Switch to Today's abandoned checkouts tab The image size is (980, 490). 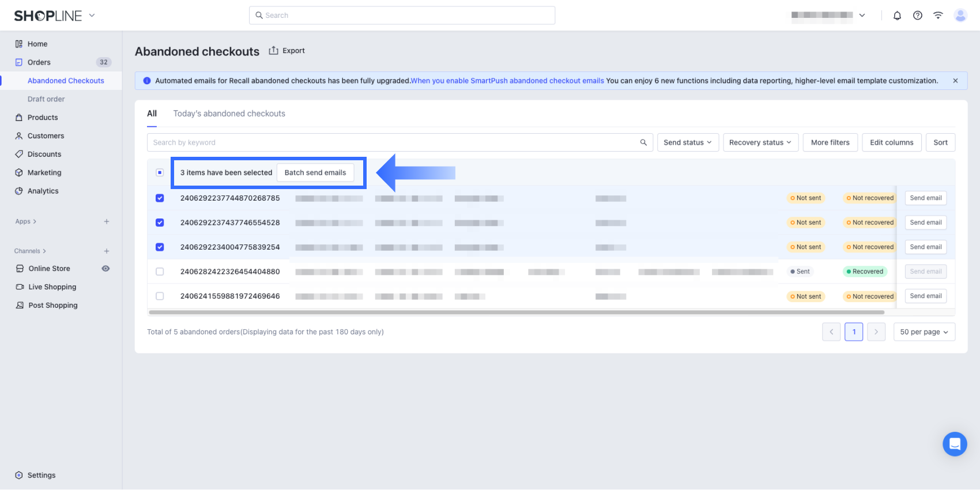229,114
